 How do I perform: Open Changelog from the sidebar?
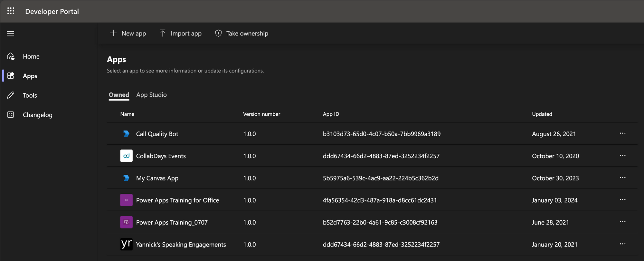37,115
